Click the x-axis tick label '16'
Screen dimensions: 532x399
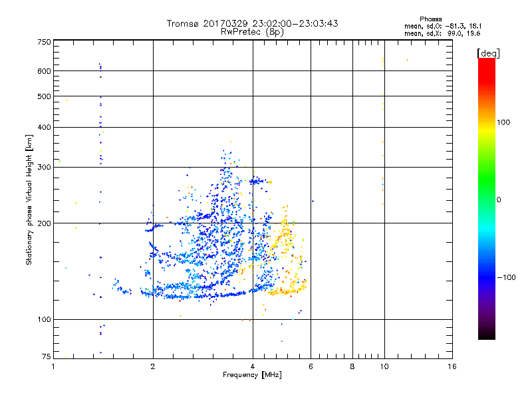tap(452, 366)
